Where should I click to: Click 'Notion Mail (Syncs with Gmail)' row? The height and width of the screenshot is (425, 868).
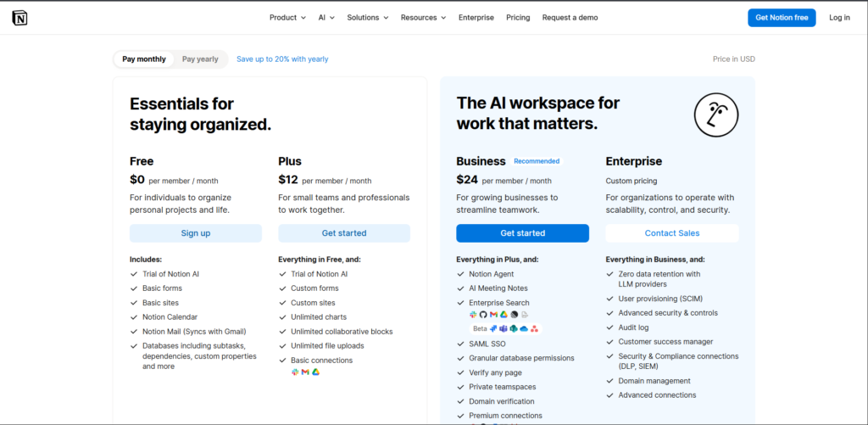pos(194,332)
